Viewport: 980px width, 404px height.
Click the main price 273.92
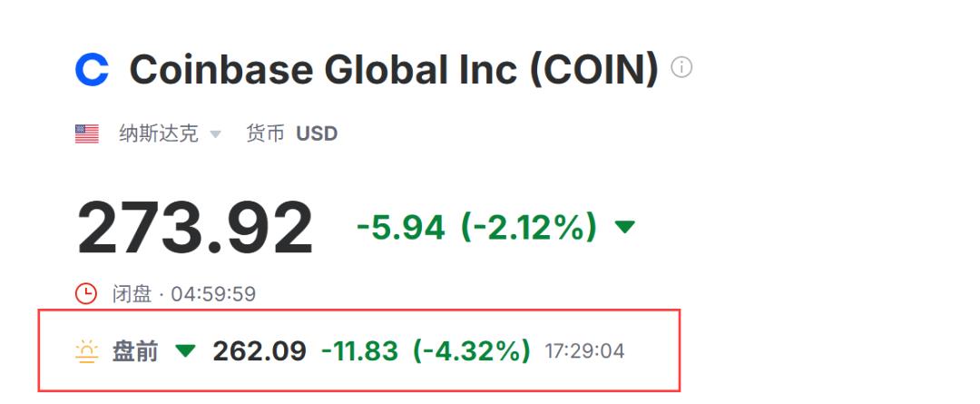point(195,227)
